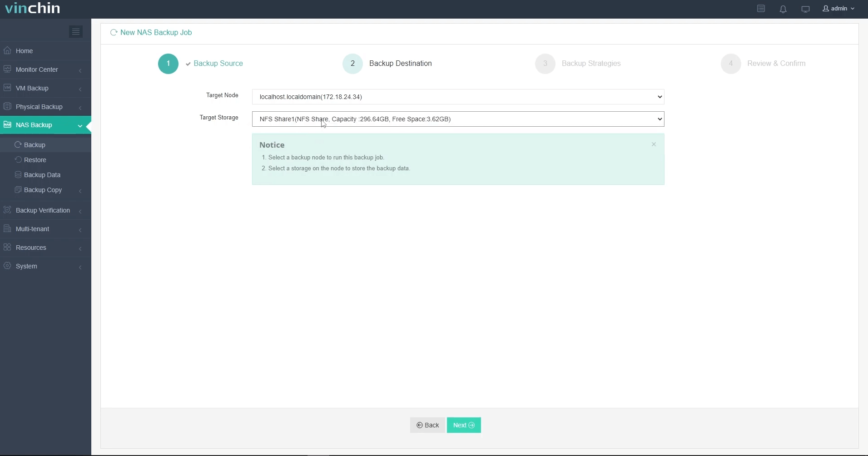Expand the Physical Backup chevron
This screenshot has width=868, height=456.
[x=80, y=107]
